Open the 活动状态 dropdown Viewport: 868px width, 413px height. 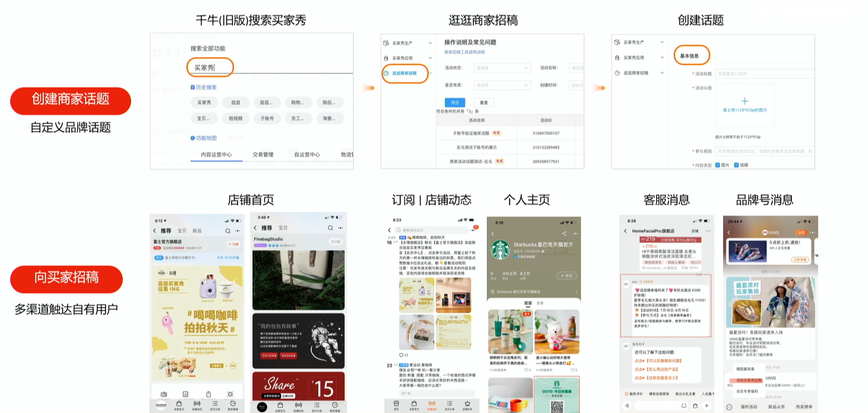(x=502, y=68)
